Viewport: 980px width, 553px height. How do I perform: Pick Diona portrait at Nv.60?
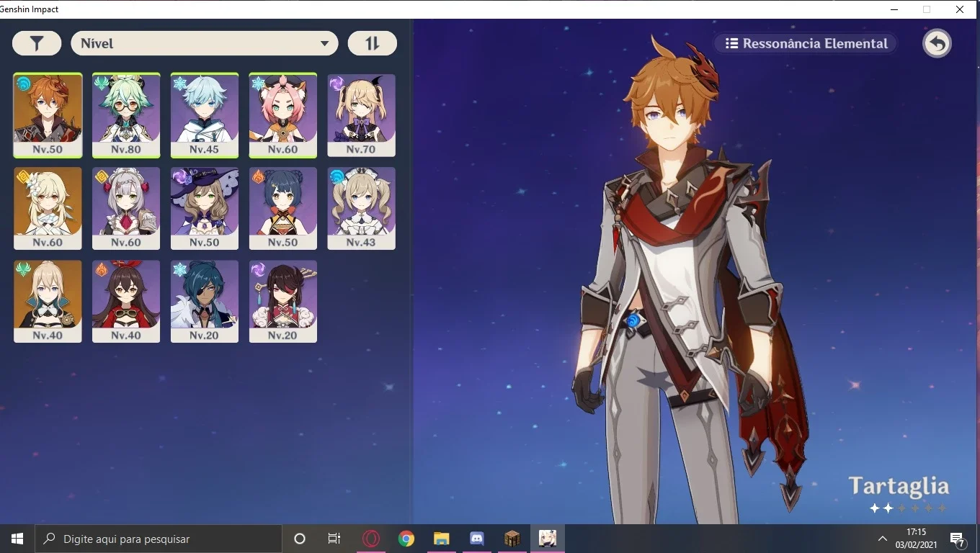[x=283, y=115]
